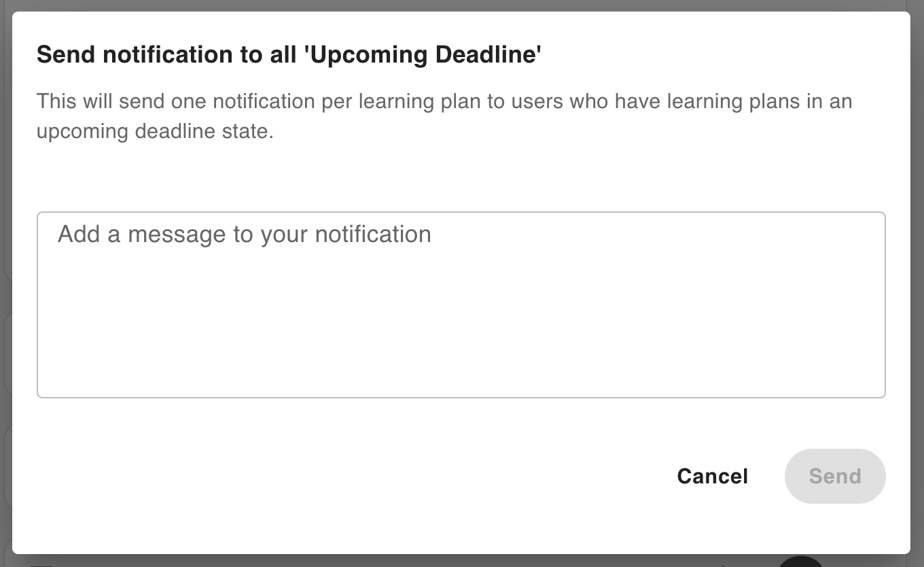This screenshot has width=924, height=567.
Task: Click the middle of the message text area
Action: tap(461, 305)
